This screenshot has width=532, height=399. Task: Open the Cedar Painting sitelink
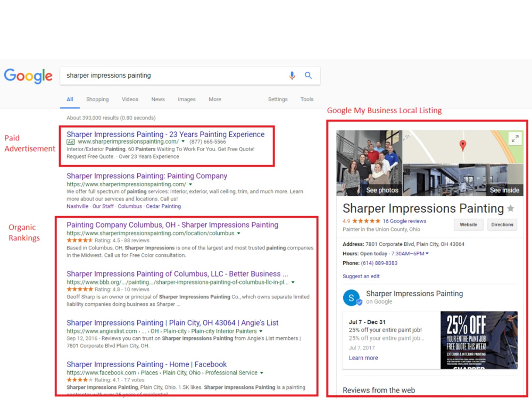(x=163, y=206)
